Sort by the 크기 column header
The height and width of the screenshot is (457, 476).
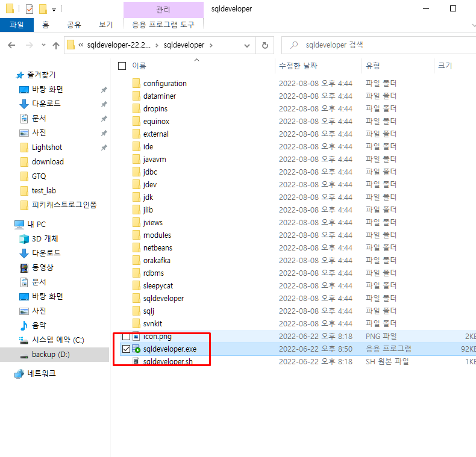point(445,66)
